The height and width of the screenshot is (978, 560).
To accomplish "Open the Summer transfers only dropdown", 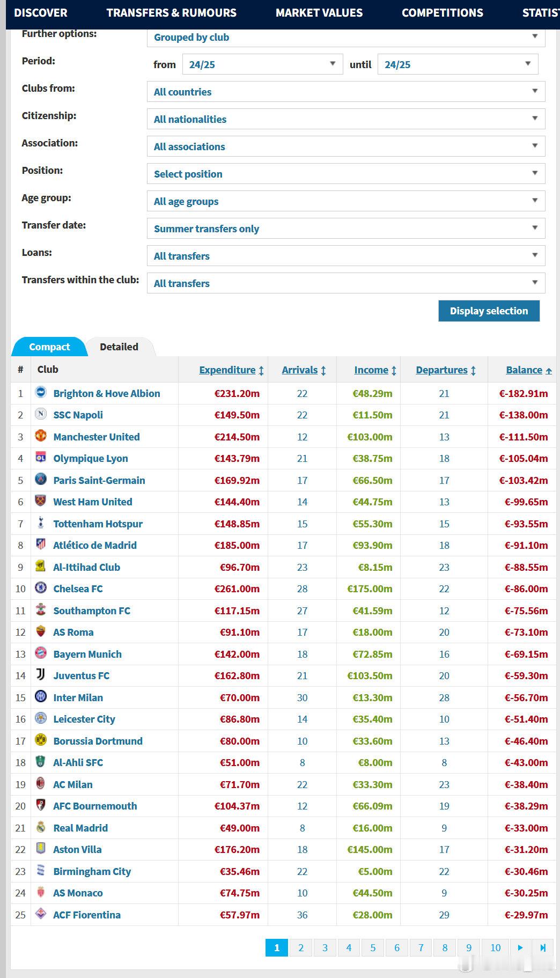I will pyautogui.click(x=346, y=229).
